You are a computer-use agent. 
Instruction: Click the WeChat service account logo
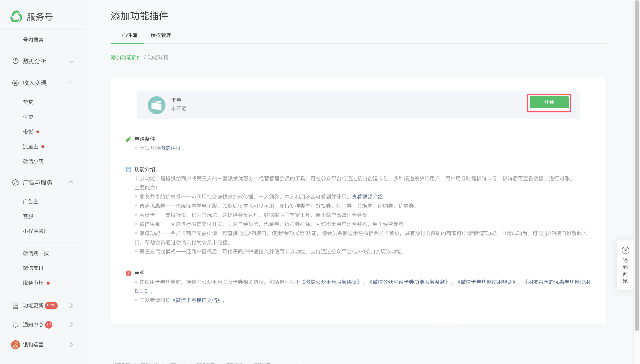coord(16,17)
